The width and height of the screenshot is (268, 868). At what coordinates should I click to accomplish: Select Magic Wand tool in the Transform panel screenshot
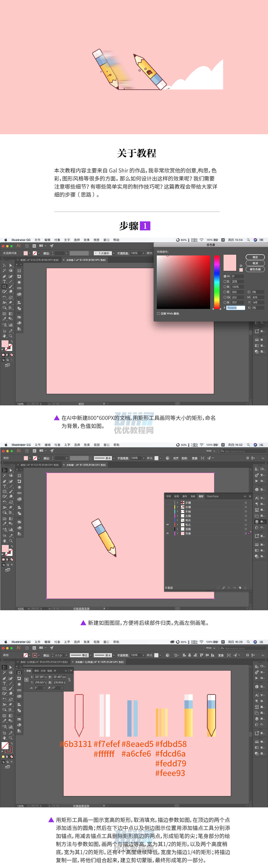pyautogui.click(x=4, y=672)
